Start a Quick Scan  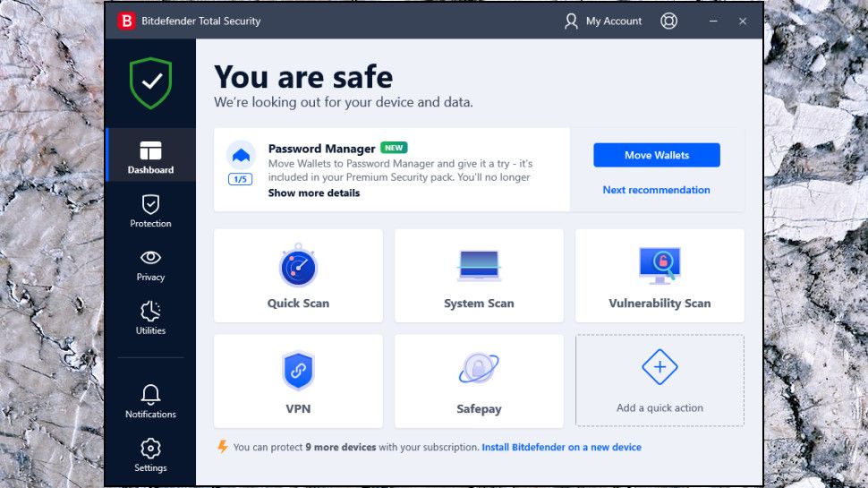point(298,276)
